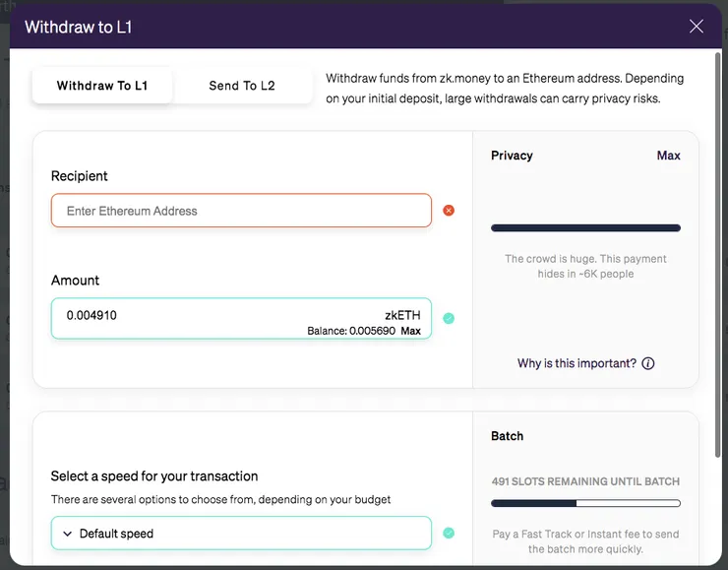Click the Max label in Privacy panel
This screenshot has height=570, width=728.
(668, 156)
